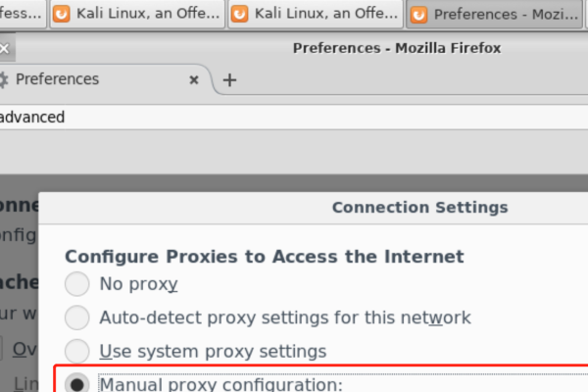Switch to leftmost taskbar window ending in 'fess...'
The height and width of the screenshot is (392, 588).
tap(20, 15)
